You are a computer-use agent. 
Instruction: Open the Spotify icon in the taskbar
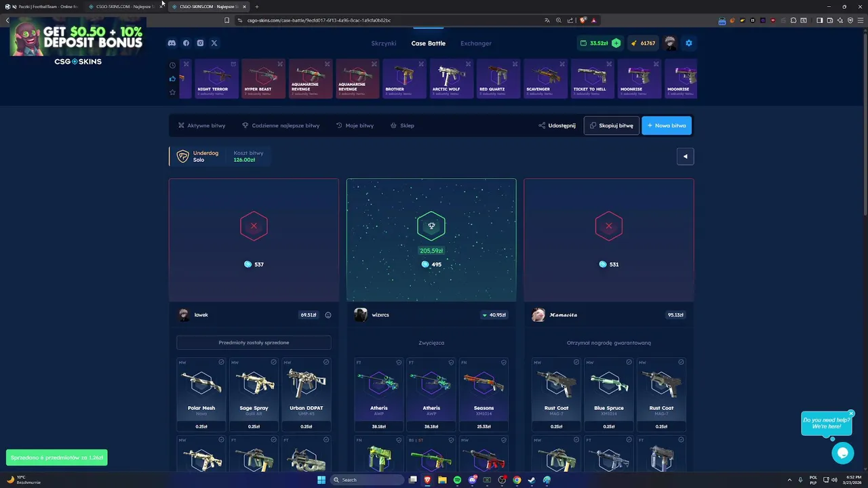(x=457, y=480)
